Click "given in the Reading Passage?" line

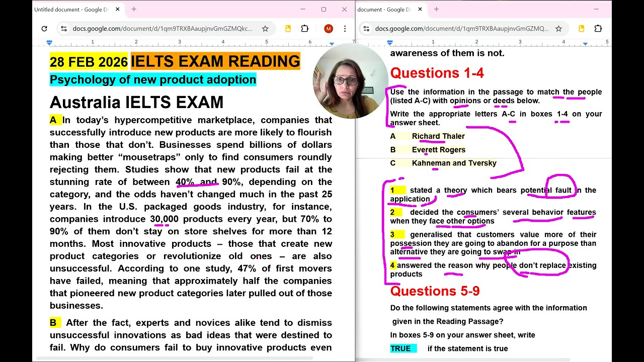[448, 321]
